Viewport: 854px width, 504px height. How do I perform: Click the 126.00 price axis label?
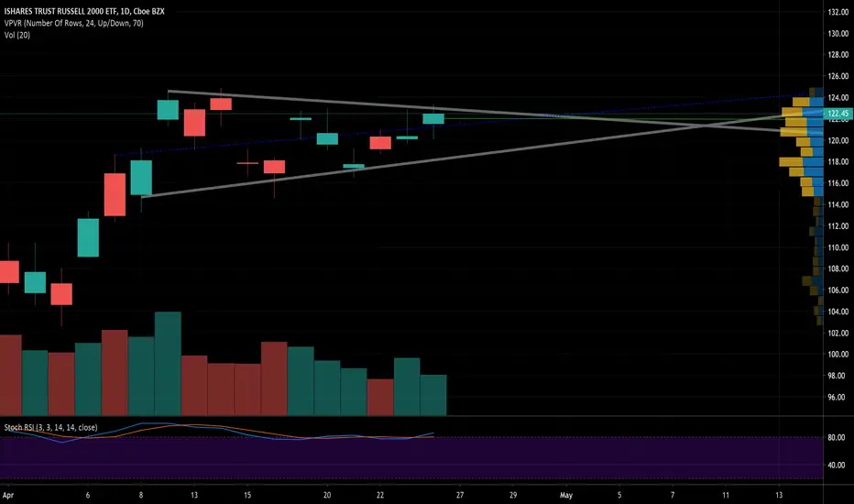[838, 76]
